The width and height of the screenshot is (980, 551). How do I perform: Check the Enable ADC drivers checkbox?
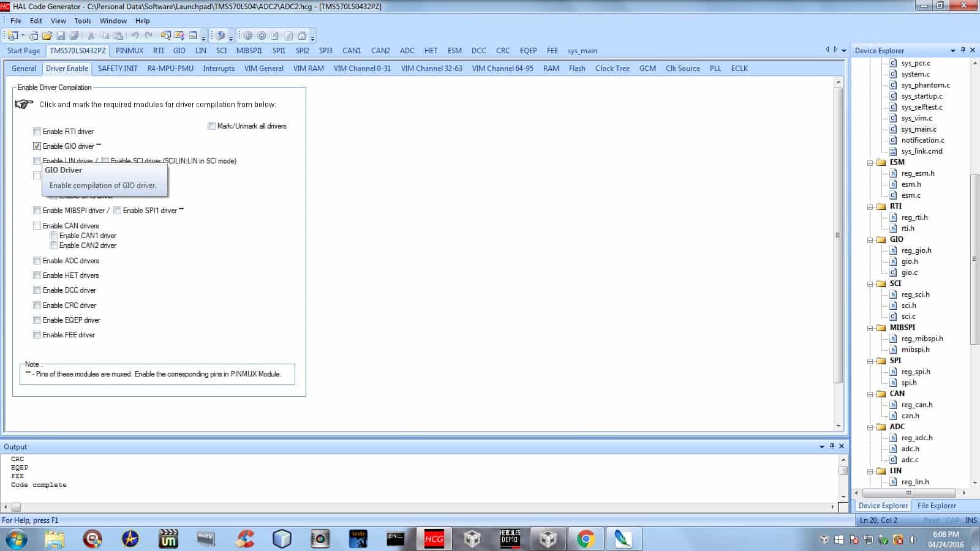pos(37,261)
